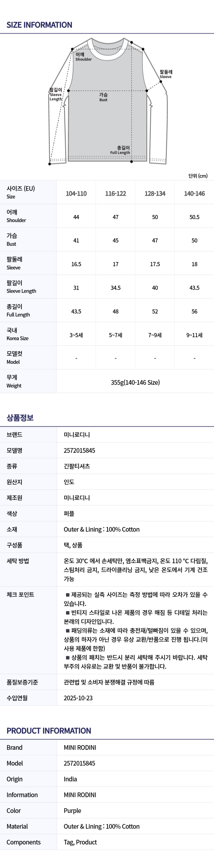Click the 34.5 sleeve length value

[x=115, y=288]
